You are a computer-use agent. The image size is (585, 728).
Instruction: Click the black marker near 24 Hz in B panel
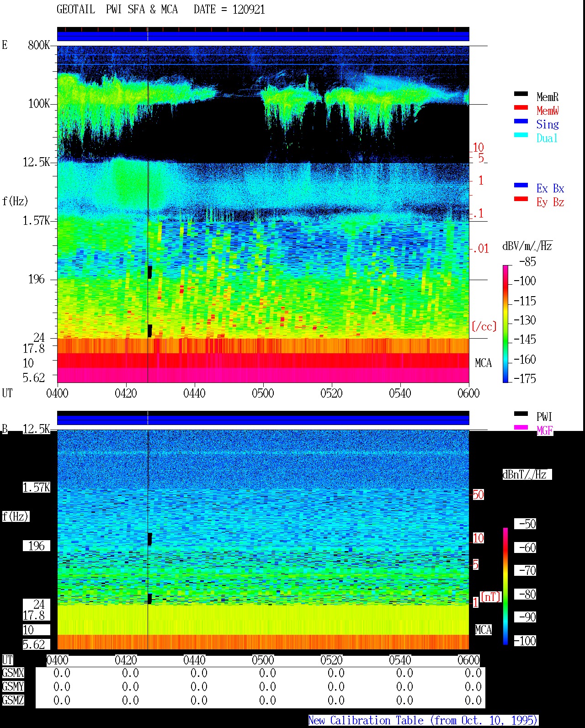(x=149, y=599)
